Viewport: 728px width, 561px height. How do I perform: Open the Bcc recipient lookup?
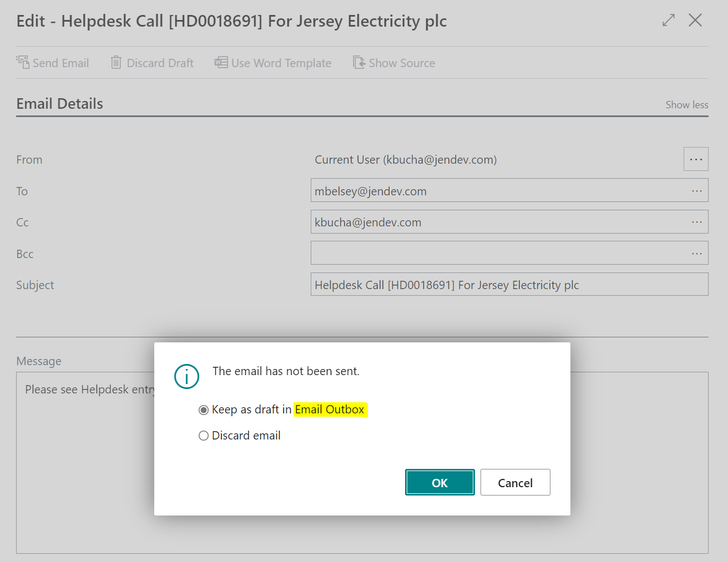coord(696,253)
